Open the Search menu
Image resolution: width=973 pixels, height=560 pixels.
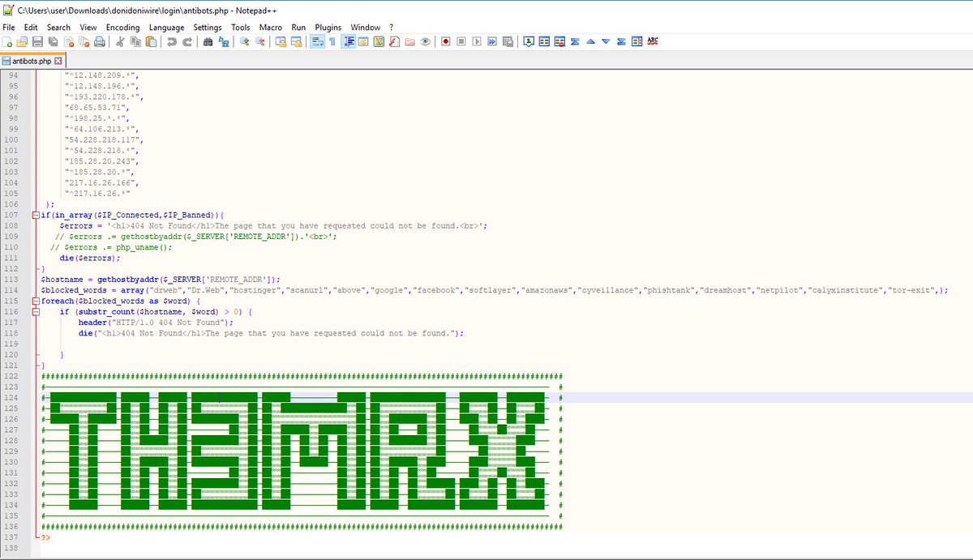tap(58, 27)
